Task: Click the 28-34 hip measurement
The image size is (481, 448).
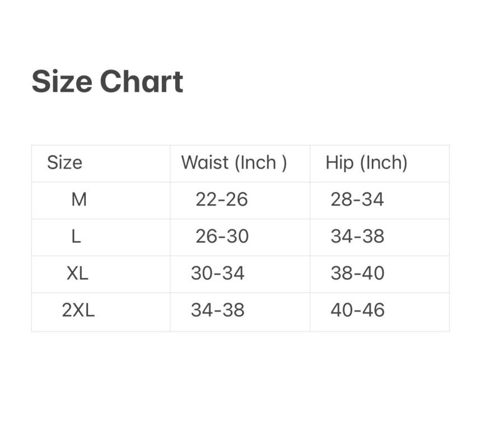Action: pos(357,199)
